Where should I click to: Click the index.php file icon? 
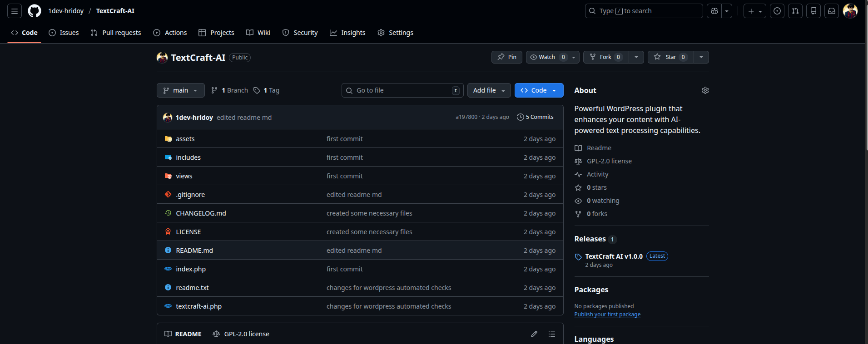click(x=168, y=269)
